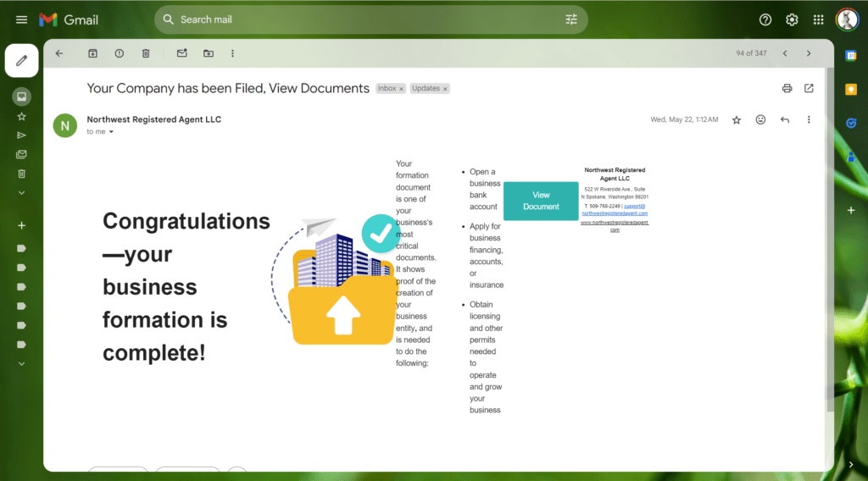Screen dimensions: 868x481
Task: Create a new label
Action: coord(21,225)
